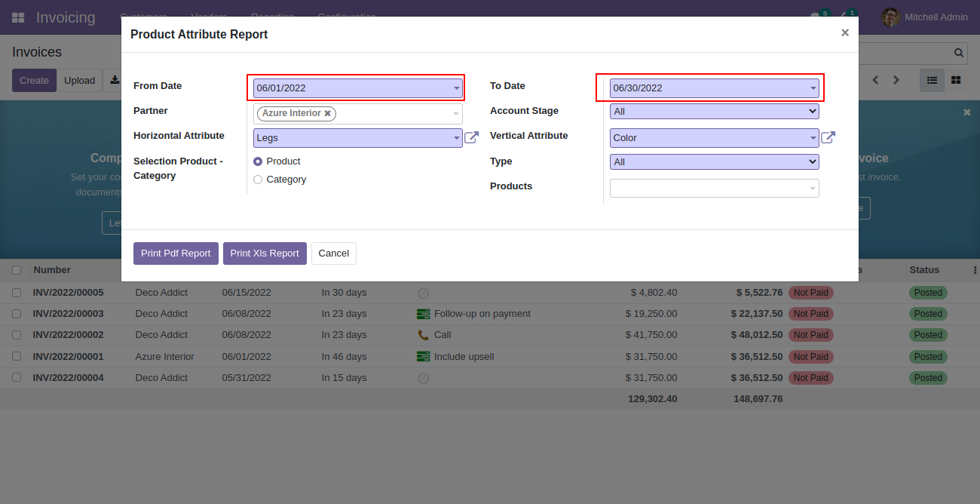Open Mitchell Admin user menu
Image resolution: width=980 pixels, height=504 pixels.
tap(924, 17)
